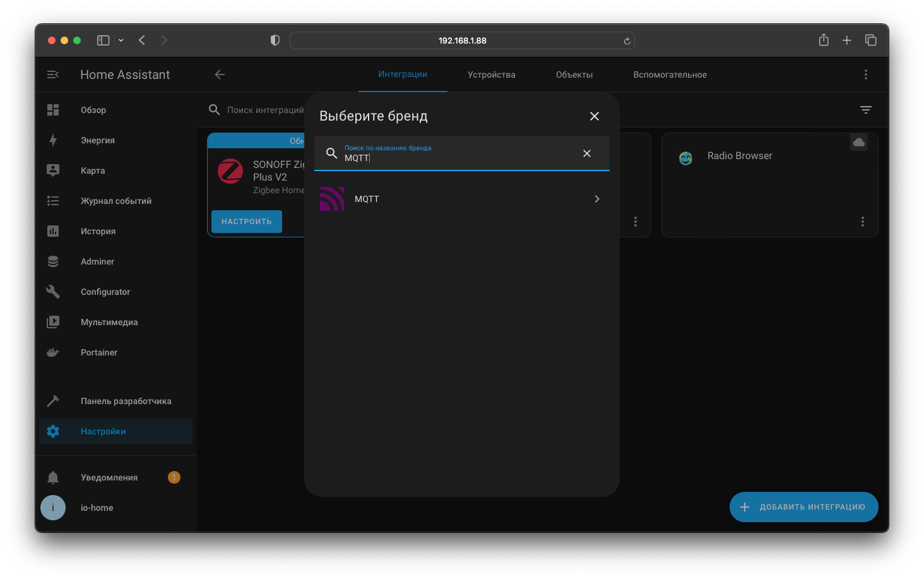Switch to the Объекты tab

(574, 75)
